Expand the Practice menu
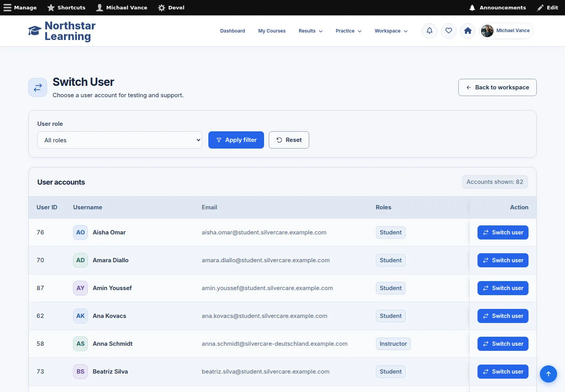 (x=348, y=31)
